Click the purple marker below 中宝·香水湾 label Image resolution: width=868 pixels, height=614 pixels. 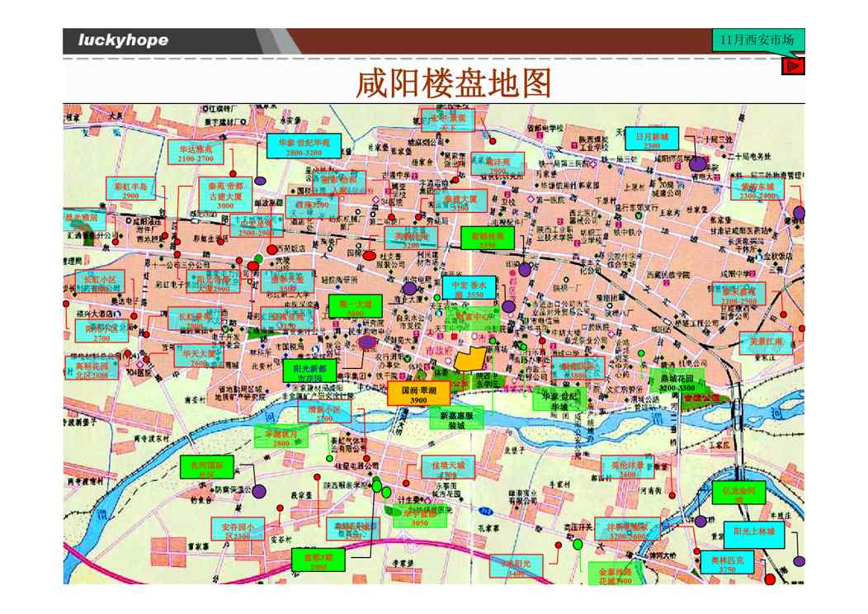[508, 306]
